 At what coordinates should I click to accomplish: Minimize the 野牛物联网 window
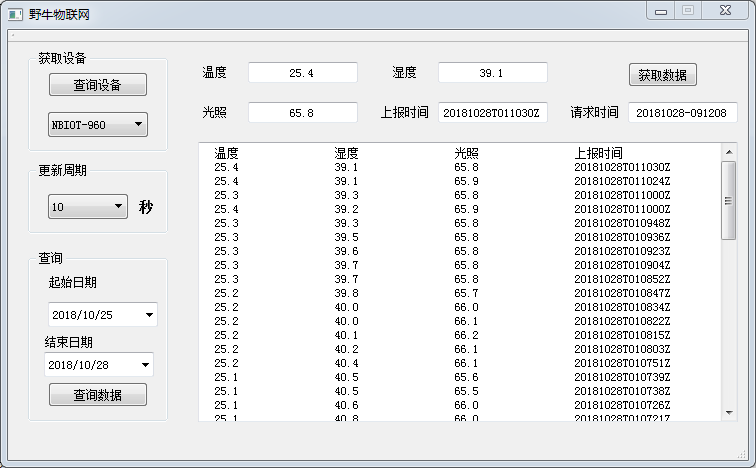coord(661,11)
